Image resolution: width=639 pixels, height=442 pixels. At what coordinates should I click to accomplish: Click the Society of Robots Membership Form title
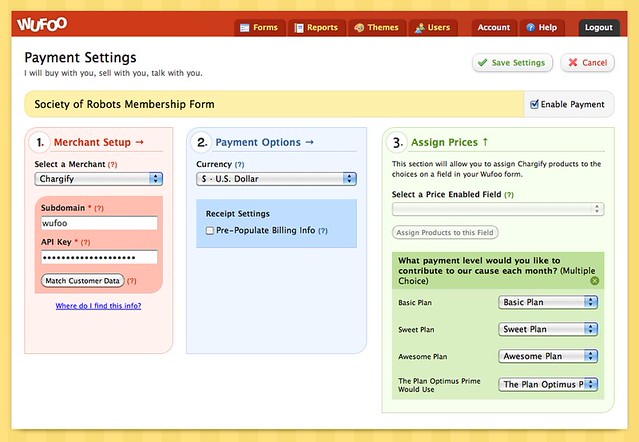[x=124, y=104]
